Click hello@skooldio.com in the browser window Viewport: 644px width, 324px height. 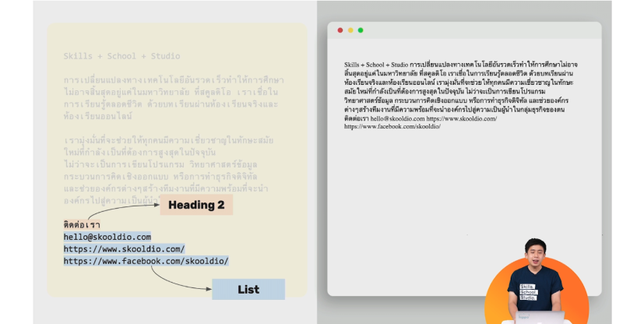(398, 118)
